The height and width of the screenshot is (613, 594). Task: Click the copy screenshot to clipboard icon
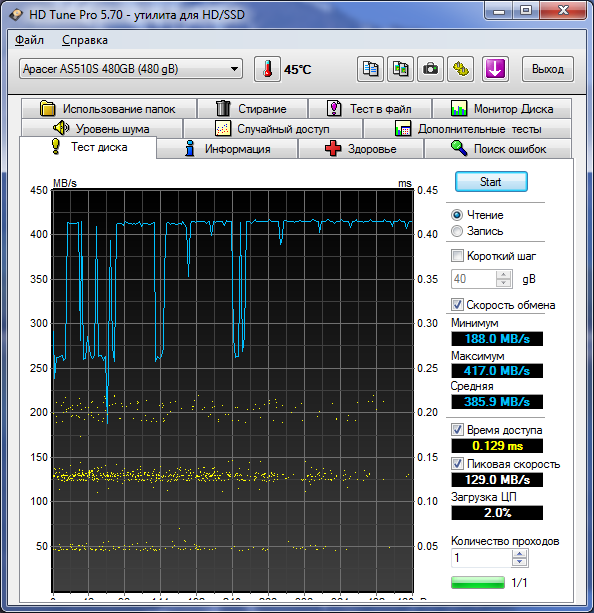400,69
